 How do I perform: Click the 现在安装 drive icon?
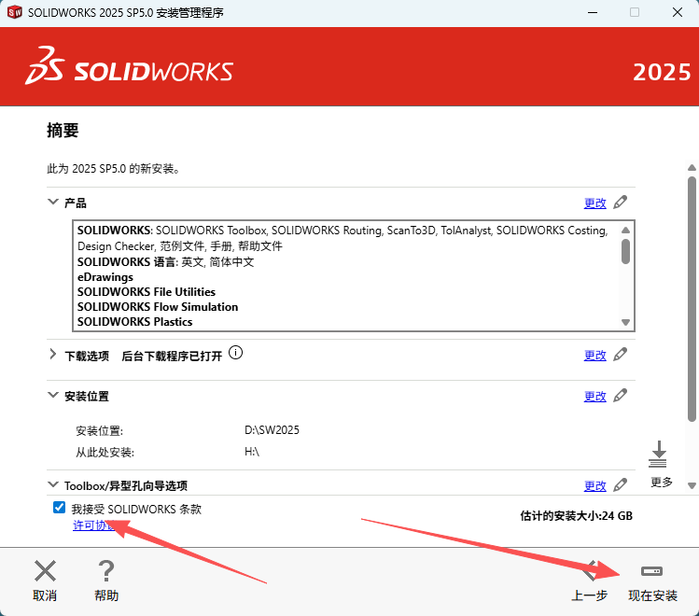click(x=651, y=571)
